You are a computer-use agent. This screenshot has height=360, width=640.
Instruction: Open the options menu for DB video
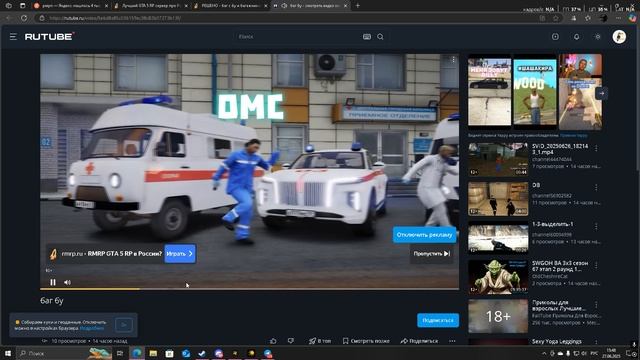click(596, 187)
